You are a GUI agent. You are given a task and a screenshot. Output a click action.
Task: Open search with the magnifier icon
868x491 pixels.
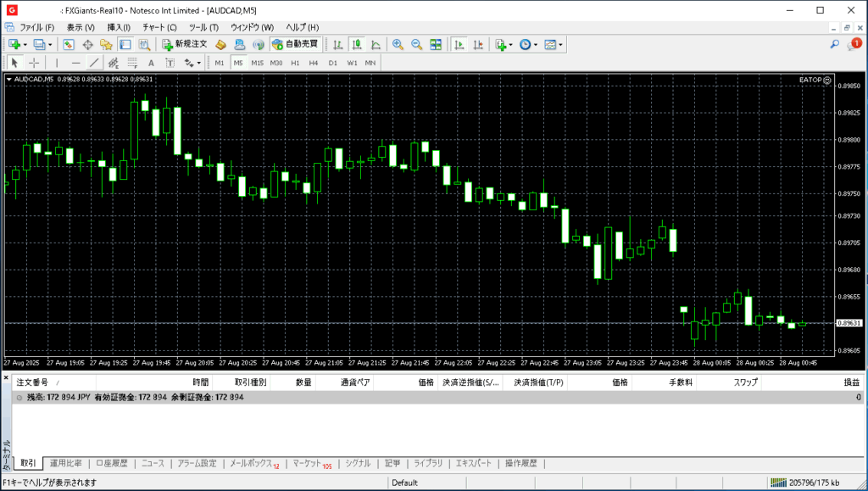point(835,44)
